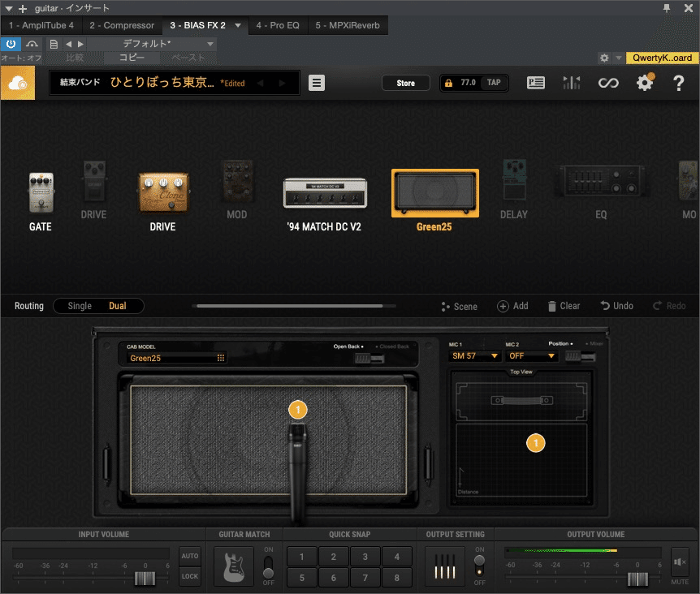This screenshot has height=594, width=700.
Task: Toggle the tempo lock icon
Action: [x=448, y=83]
